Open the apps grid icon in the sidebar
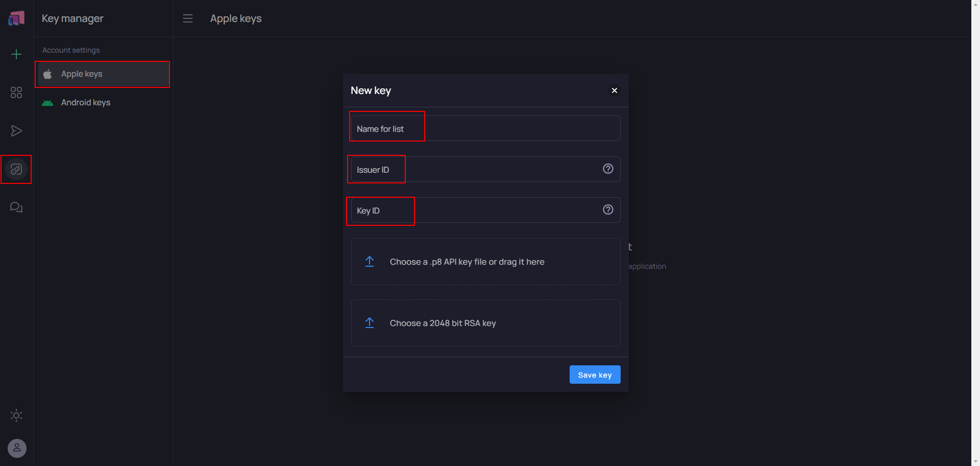This screenshot has height=466, width=980. (x=16, y=92)
